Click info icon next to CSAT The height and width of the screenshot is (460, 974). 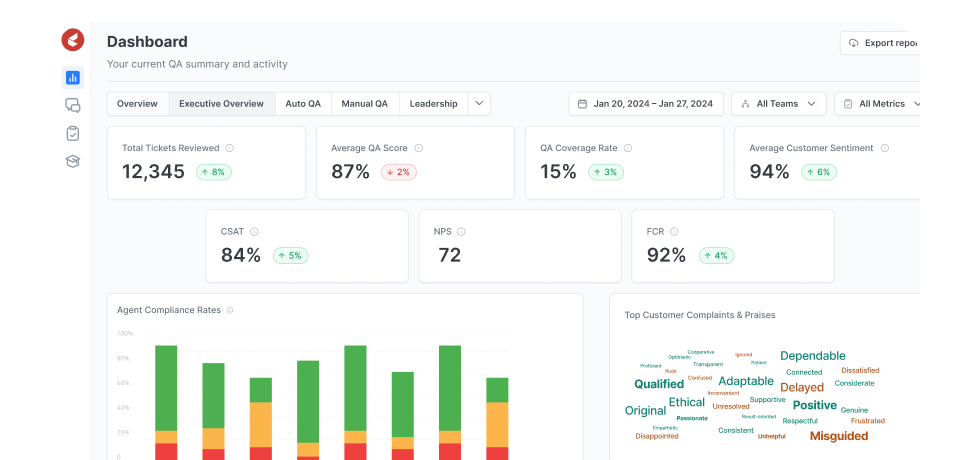coord(254,231)
